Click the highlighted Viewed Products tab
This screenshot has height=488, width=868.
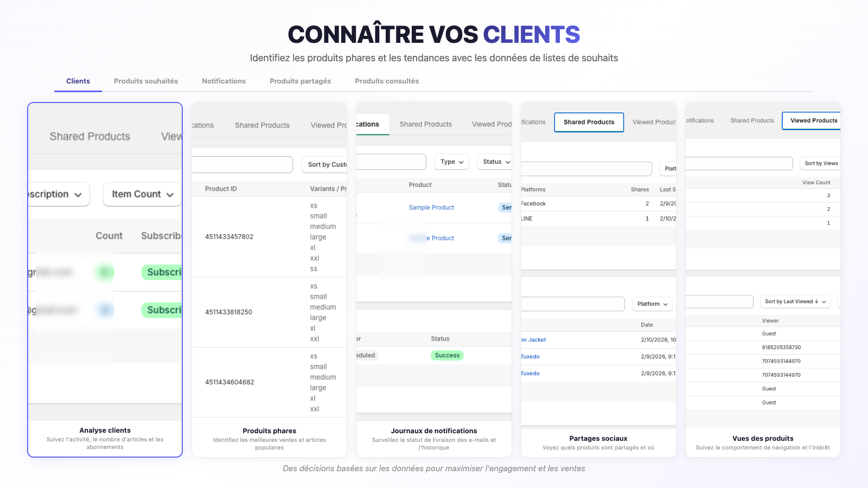coord(813,121)
